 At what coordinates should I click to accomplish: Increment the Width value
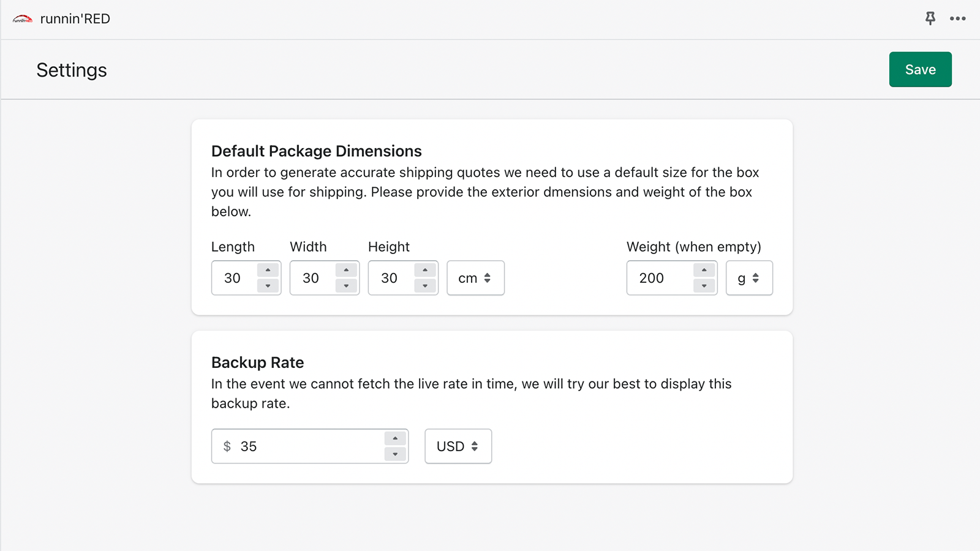(346, 270)
